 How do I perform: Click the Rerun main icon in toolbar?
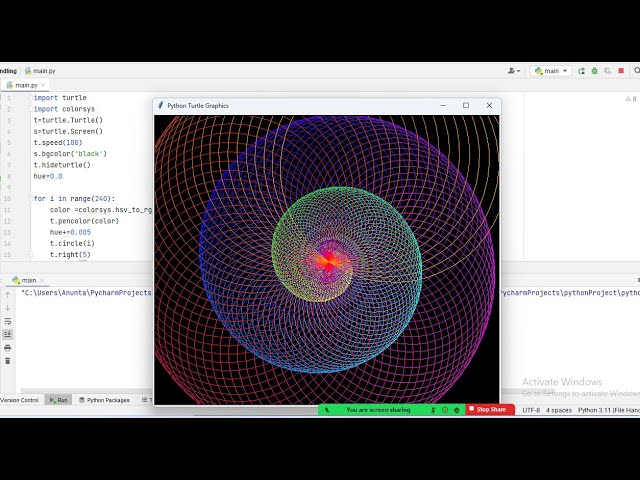tap(581, 71)
